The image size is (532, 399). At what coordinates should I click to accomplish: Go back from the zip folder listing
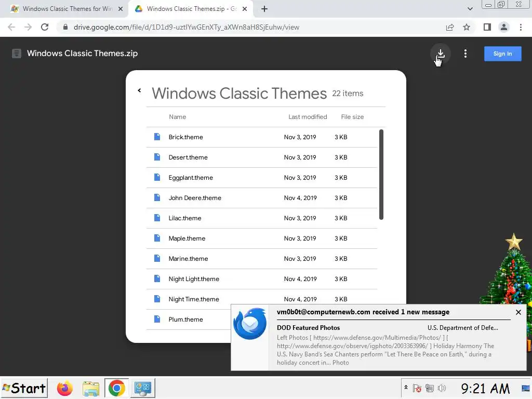pos(139,90)
